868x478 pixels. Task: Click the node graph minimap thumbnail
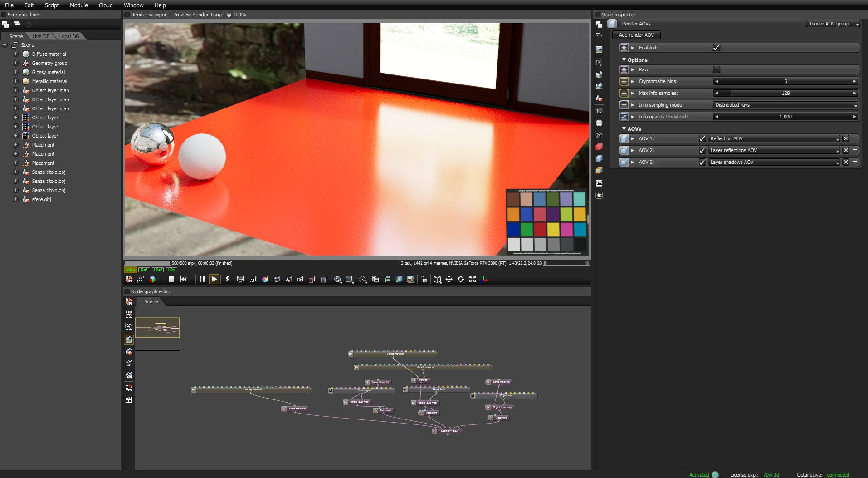[x=157, y=328]
